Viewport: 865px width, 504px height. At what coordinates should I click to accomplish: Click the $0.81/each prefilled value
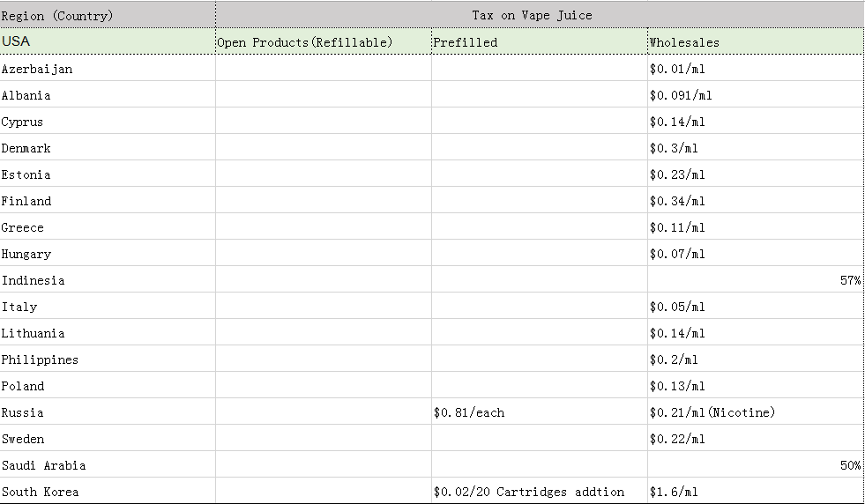tap(469, 413)
